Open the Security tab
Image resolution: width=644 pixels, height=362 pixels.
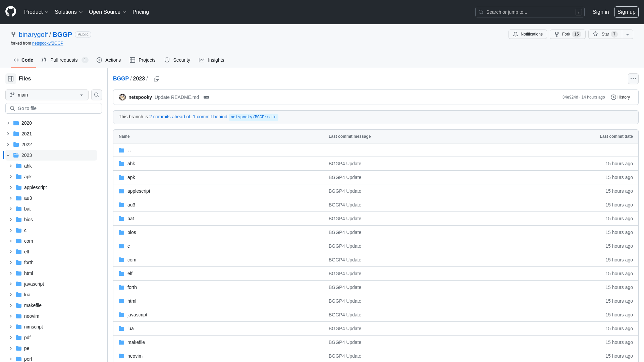[x=177, y=60]
